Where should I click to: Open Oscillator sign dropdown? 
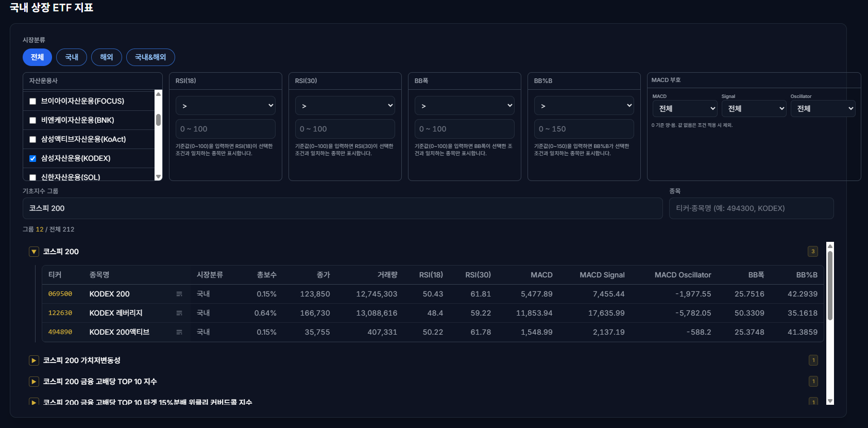[x=823, y=108]
